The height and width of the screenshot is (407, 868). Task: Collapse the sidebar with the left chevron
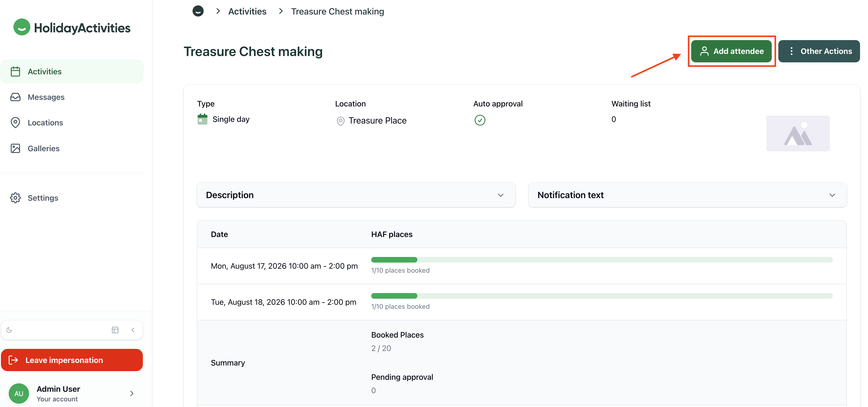click(x=133, y=330)
